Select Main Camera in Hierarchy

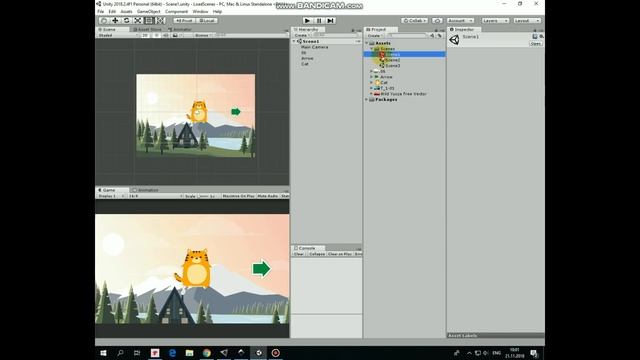point(314,47)
